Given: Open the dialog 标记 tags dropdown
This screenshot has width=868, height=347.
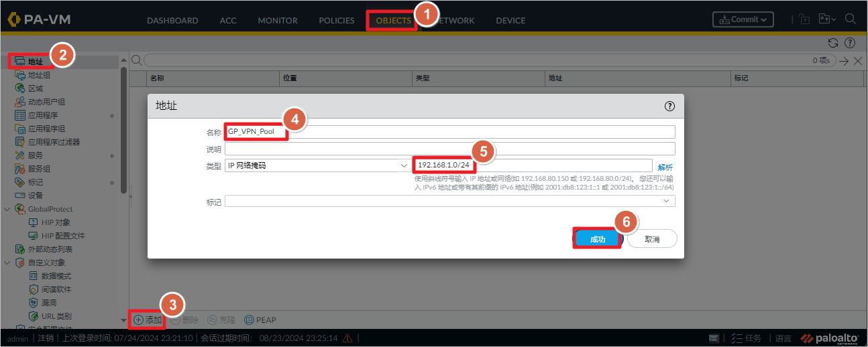Looking at the screenshot, I should point(450,202).
